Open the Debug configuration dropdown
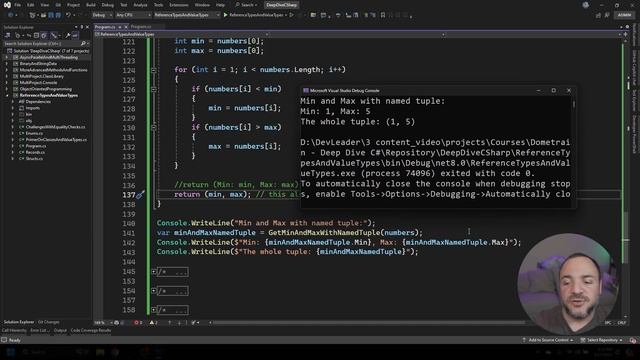Screen dimensions: 640x360 (x=101, y=15)
